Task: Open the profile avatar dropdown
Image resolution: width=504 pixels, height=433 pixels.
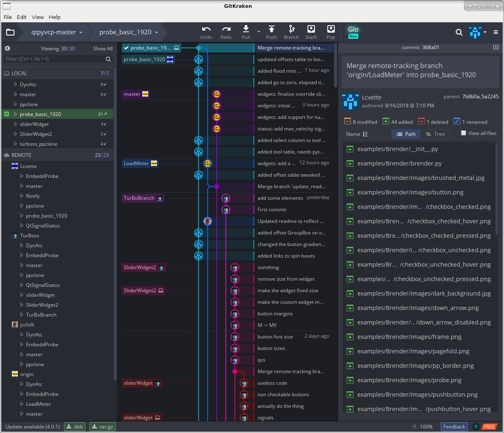Action: coord(478,32)
